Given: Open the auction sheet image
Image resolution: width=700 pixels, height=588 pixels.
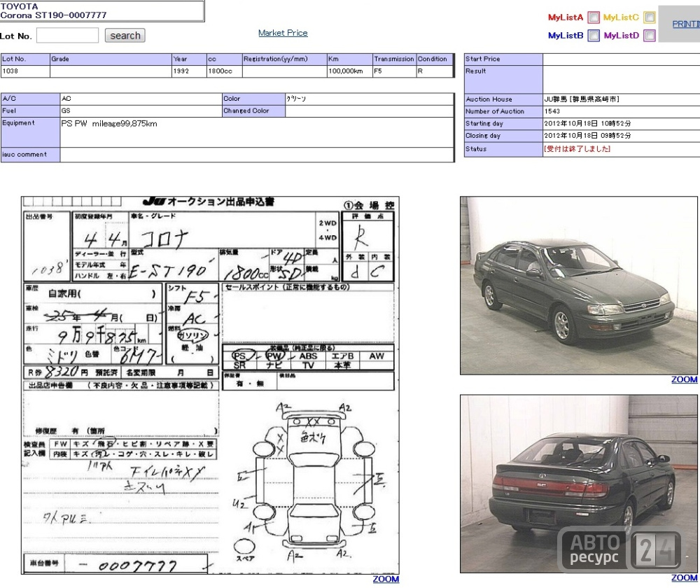Looking at the screenshot, I should pyautogui.click(x=210, y=385).
